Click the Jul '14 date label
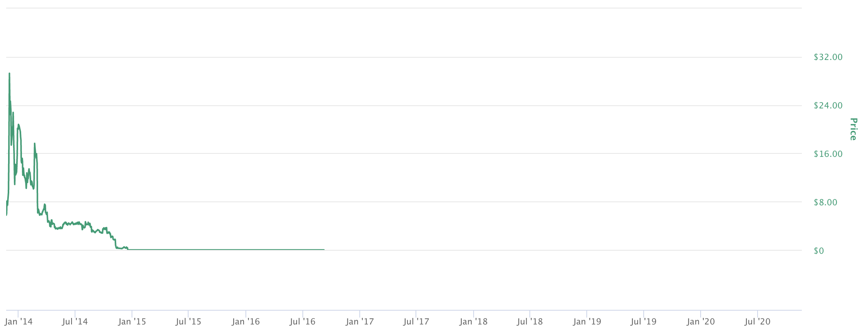 click(x=75, y=322)
